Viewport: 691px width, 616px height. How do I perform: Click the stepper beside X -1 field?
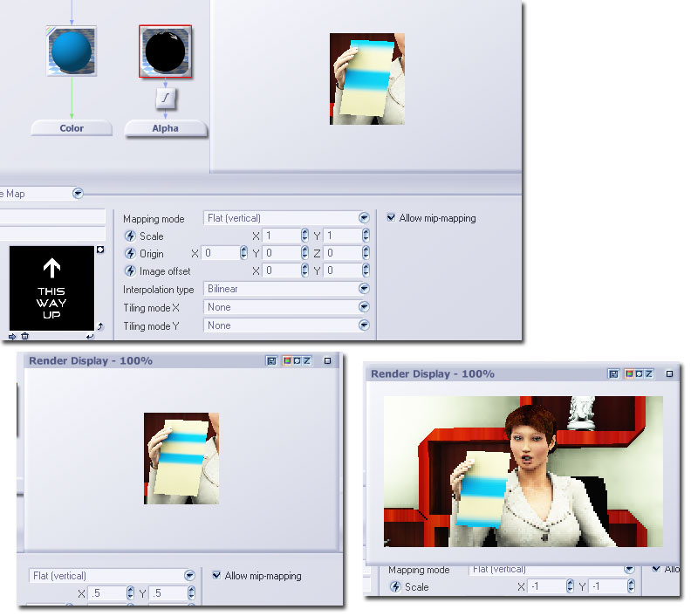(x=570, y=586)
